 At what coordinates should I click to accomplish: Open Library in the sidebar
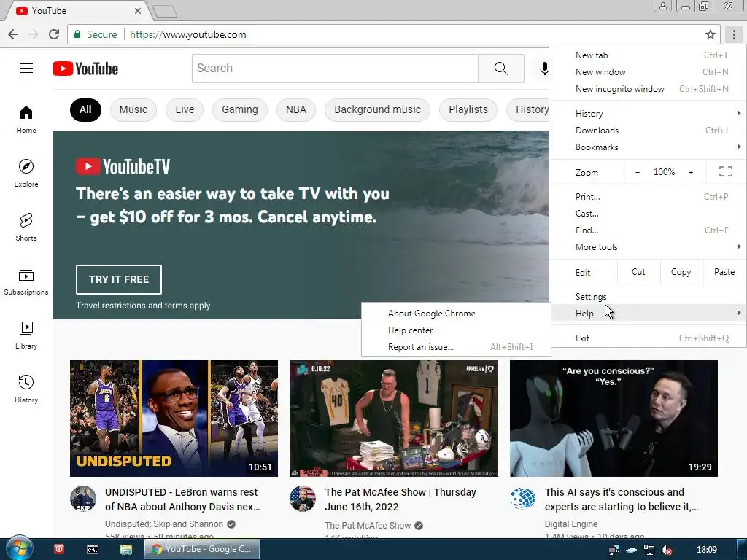(26, 335)
